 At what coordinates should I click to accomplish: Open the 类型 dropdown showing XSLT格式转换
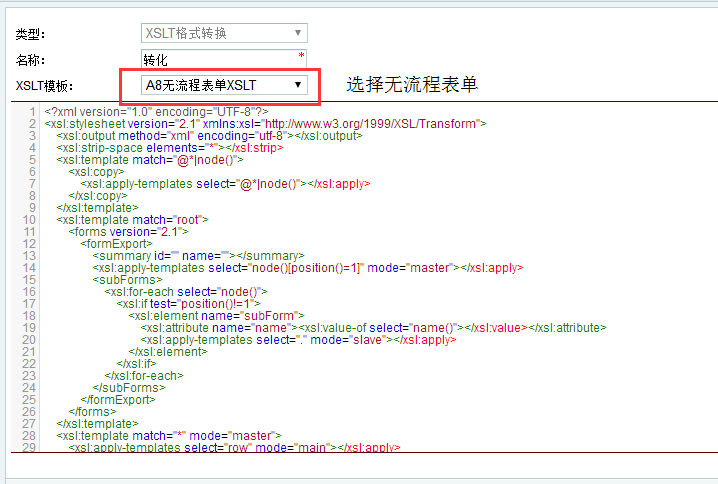tap(224, 33)
